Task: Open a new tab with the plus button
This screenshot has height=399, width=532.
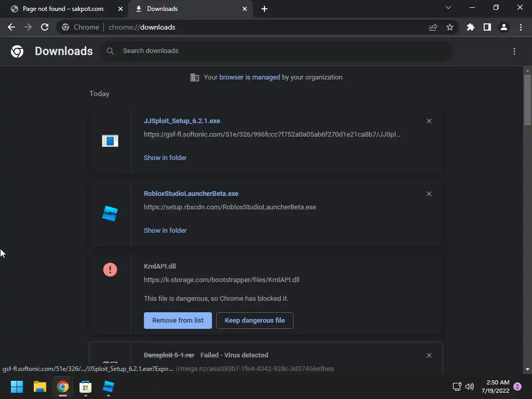Action: point(264,9)
